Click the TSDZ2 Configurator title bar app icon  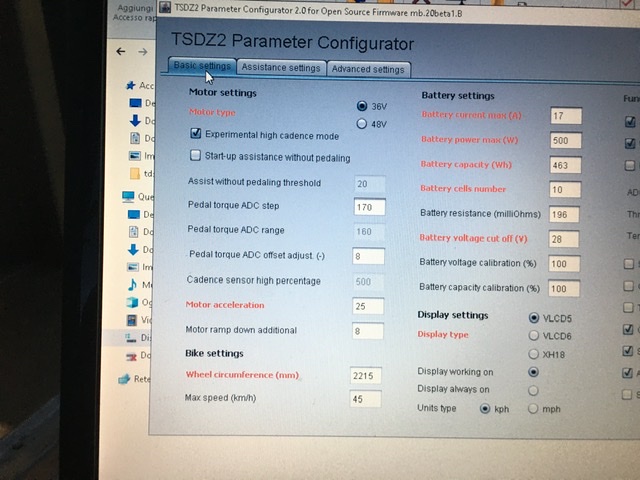(165, 7)
